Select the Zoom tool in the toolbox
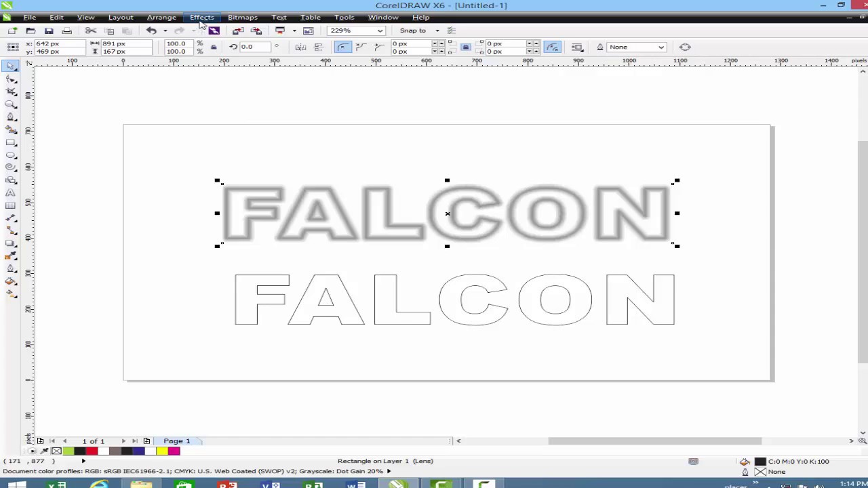The image size is (868, 488). (x=11, y=104)
